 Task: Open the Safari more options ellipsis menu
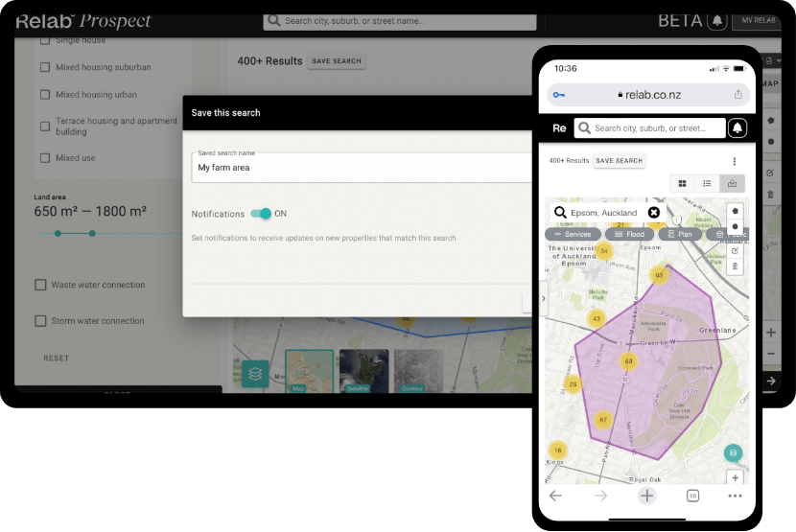point(735,496)
